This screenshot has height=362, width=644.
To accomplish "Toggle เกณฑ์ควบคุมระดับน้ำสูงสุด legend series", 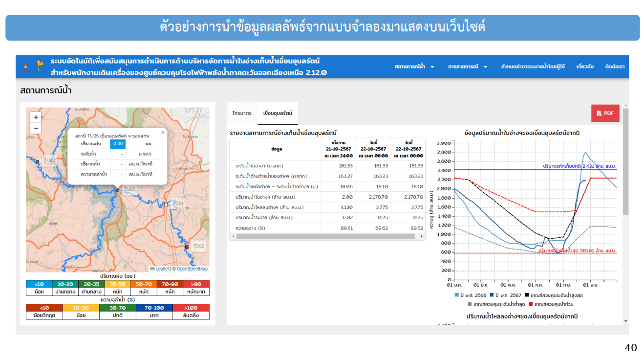I will pyautogui.click(x=555, y=295).
